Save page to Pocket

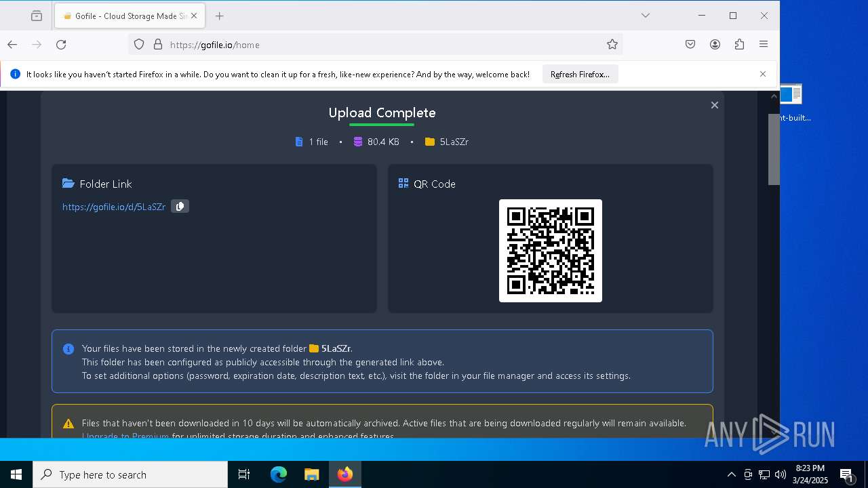pyautogui.click(x=690, y=45)
